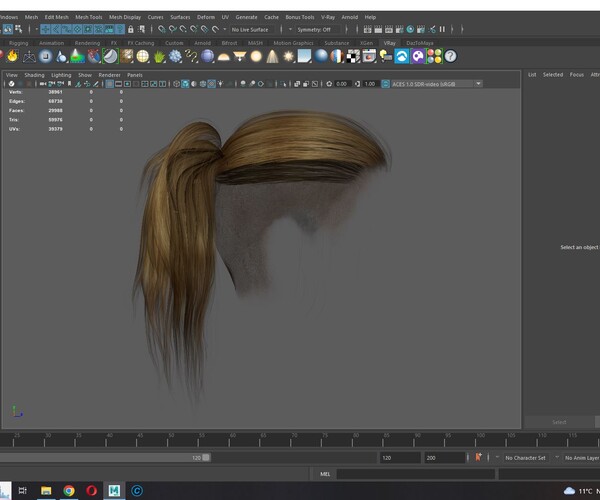Toggle the color management button beside ACES

[x=385, y=84]
